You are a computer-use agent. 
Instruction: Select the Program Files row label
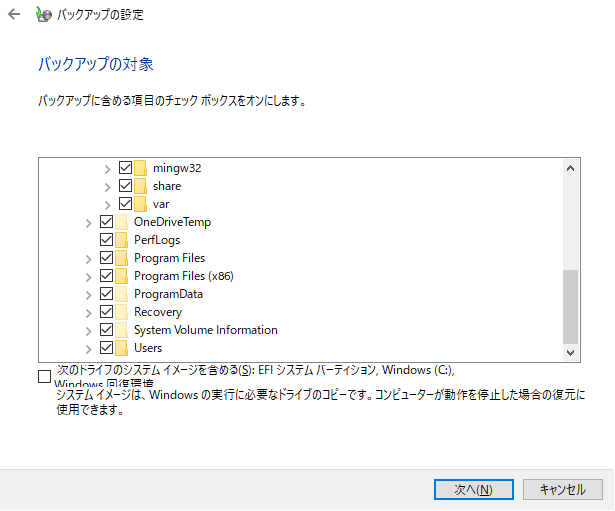[x=169, y=258]
